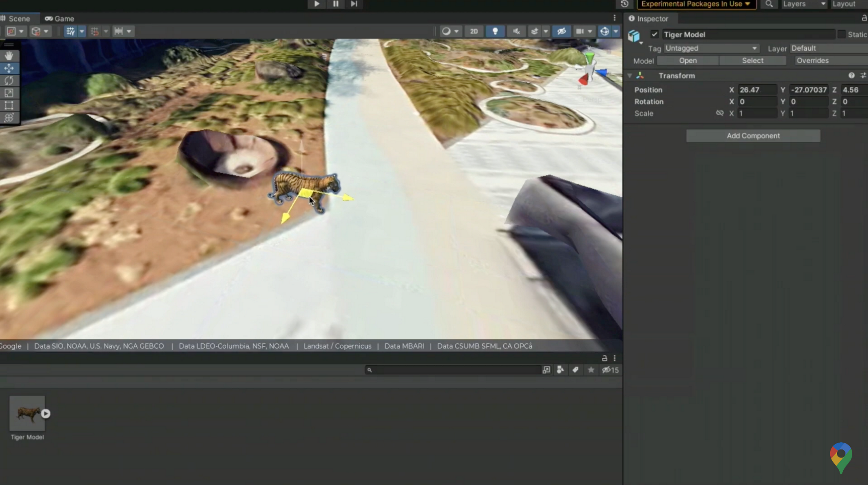Viewport: 868px width, 485px height.
Task: Click the Open button in Inspector
Action: coord(687,60)
